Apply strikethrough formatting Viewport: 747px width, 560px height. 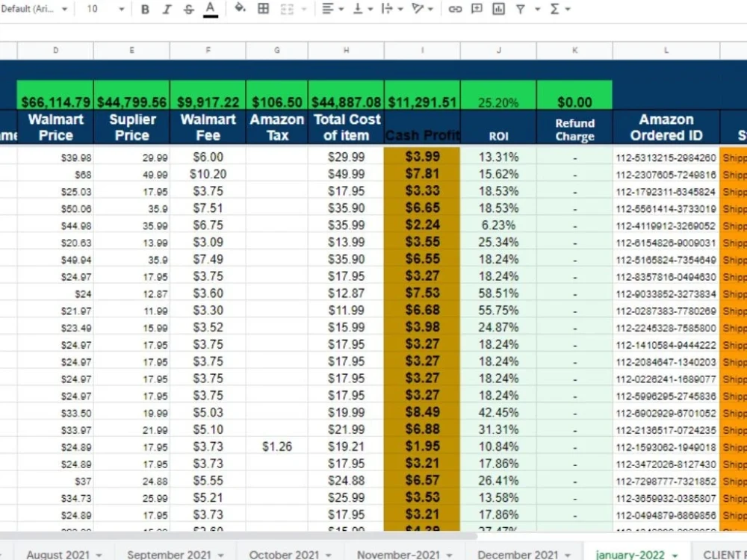[x=189, y=10]
